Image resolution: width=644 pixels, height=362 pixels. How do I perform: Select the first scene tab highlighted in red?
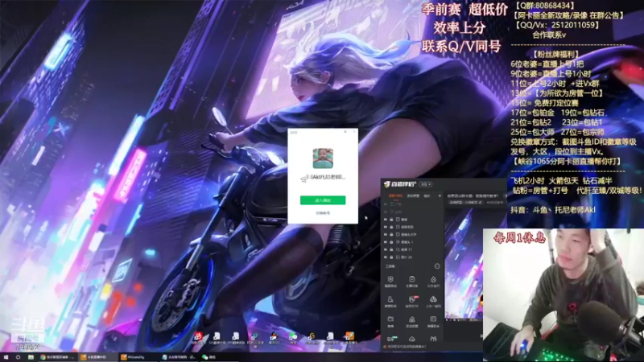(x=395, y=195)
